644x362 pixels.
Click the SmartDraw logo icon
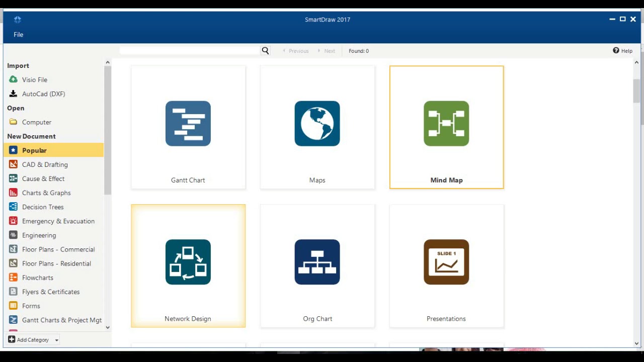tap(18, 20)
